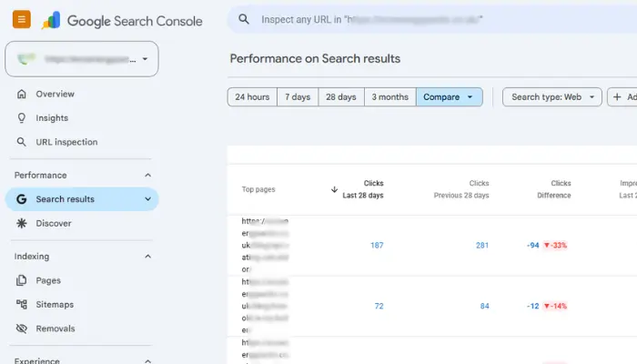Expand the Search results chevron
The image size is (637, 364).
click(147, 199)
